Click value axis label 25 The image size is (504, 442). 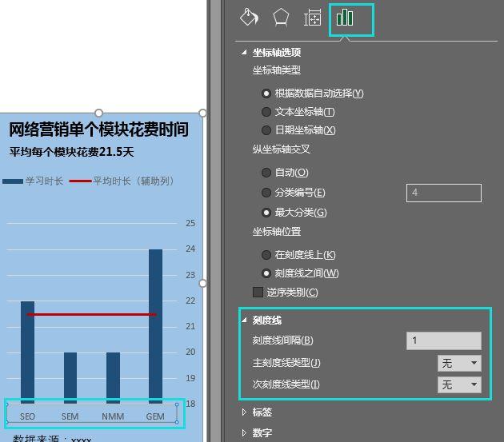click(190, 223)
